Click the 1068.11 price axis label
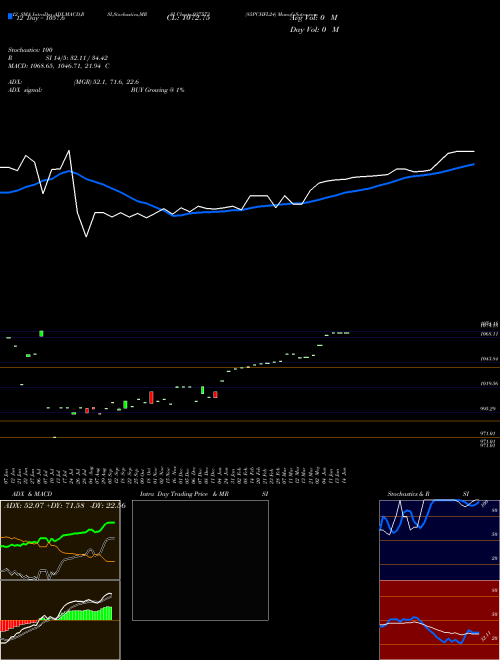Image resolution: width=500 pixels, height=660 pixels. pos(489,334)
